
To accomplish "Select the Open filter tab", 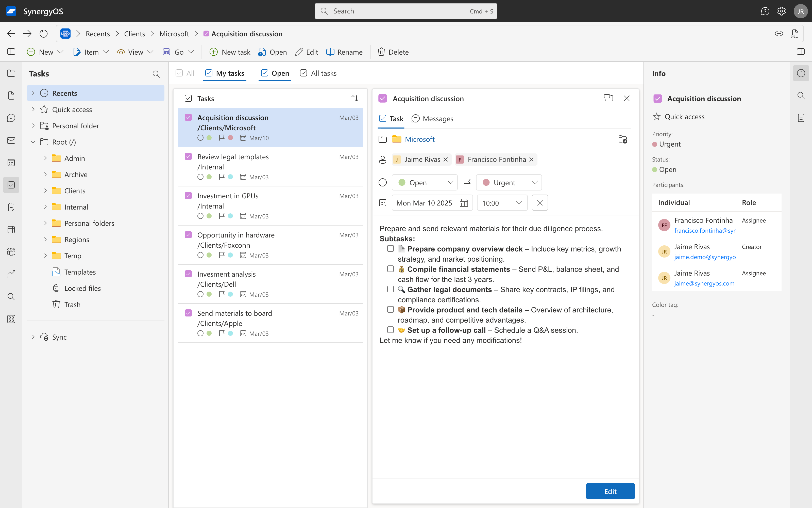I will (x=275, y=73).
